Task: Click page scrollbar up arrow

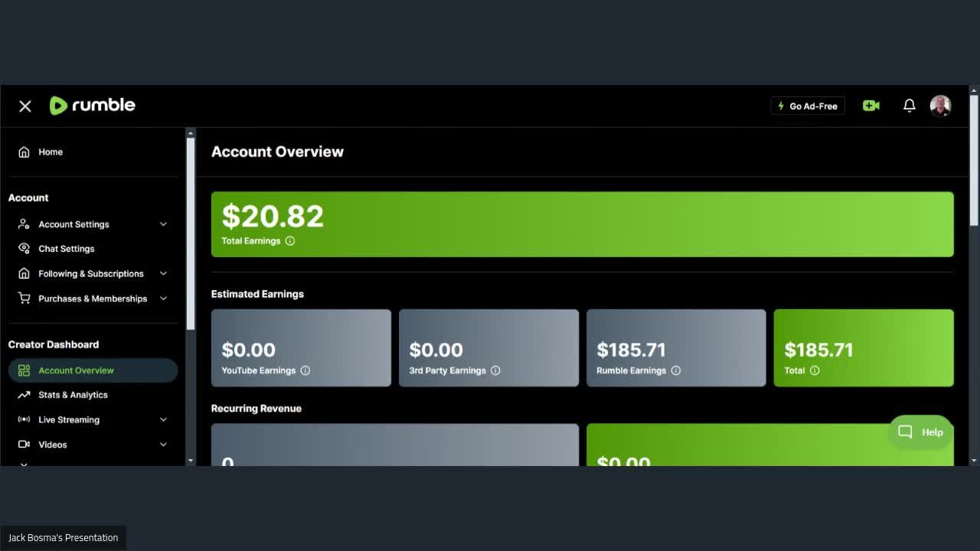Action: [974, 90]
